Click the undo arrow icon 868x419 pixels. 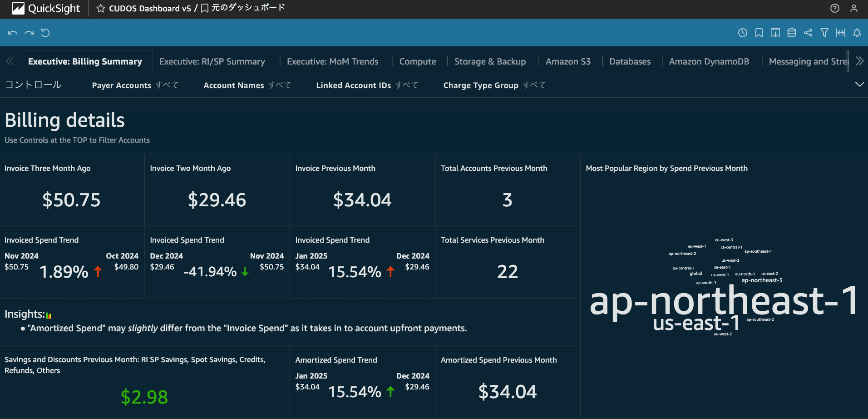pyautogui.click(x=13, y=33)
